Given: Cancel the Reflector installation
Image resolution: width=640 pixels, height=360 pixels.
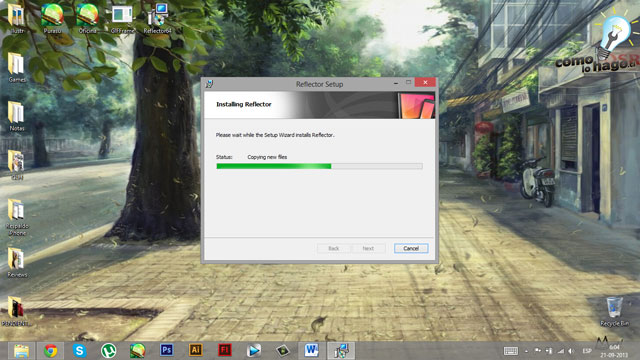Looking at the screenshot, I should (411, 248).
